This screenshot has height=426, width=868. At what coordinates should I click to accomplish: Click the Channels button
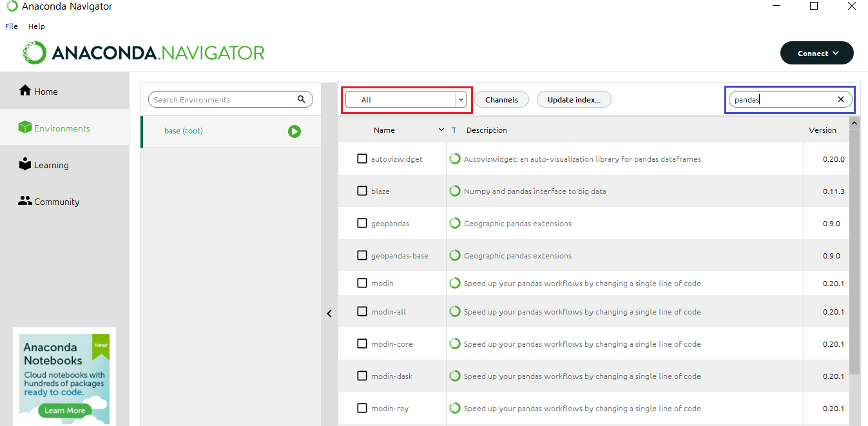pyautogui.click(x=501, y=99)
